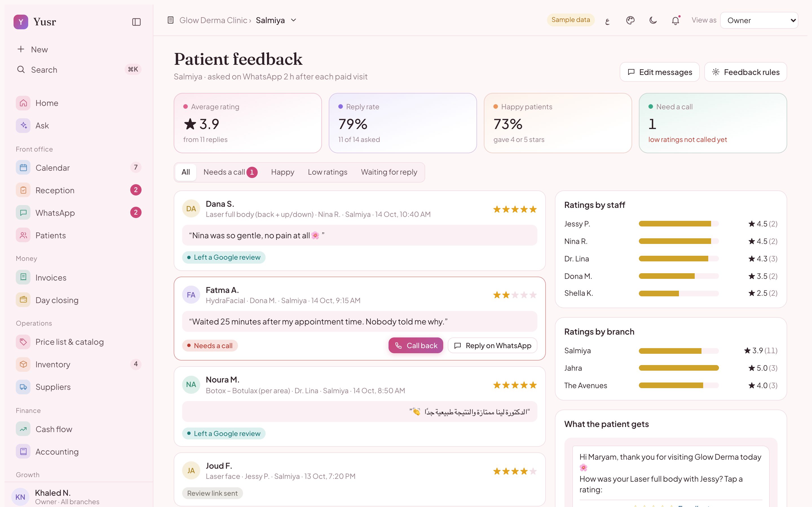812x507 pixels.
Task: Click the Search field in sidebar
Action: point(78,69)
